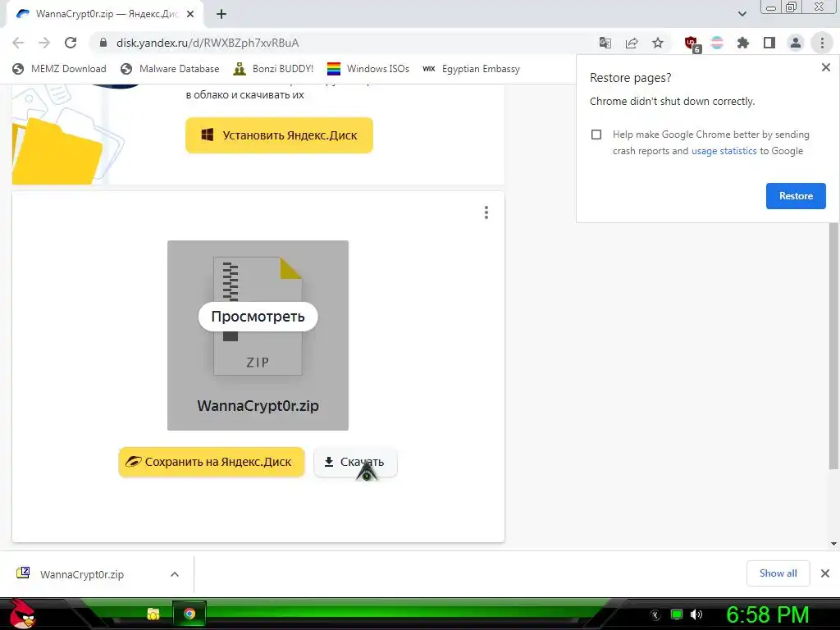Click the striped pink-blue extension icon
Screen dimensions: 840x630
[x=717, y=43]
